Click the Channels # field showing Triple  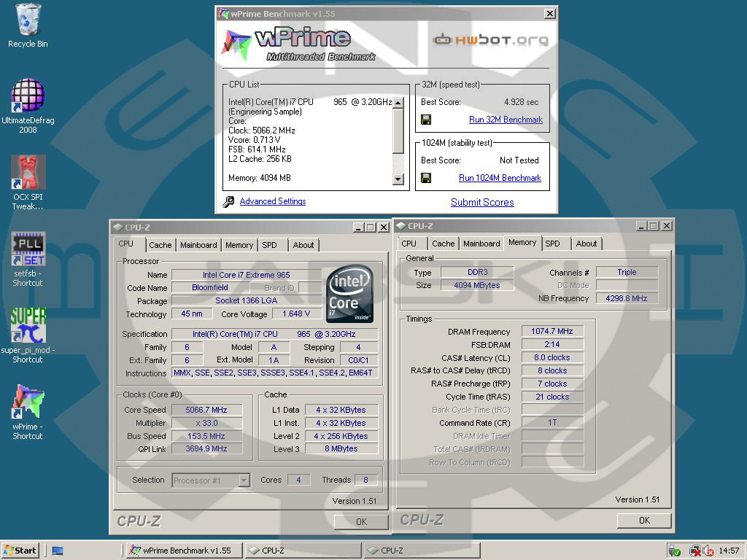[x=627, y=272]
